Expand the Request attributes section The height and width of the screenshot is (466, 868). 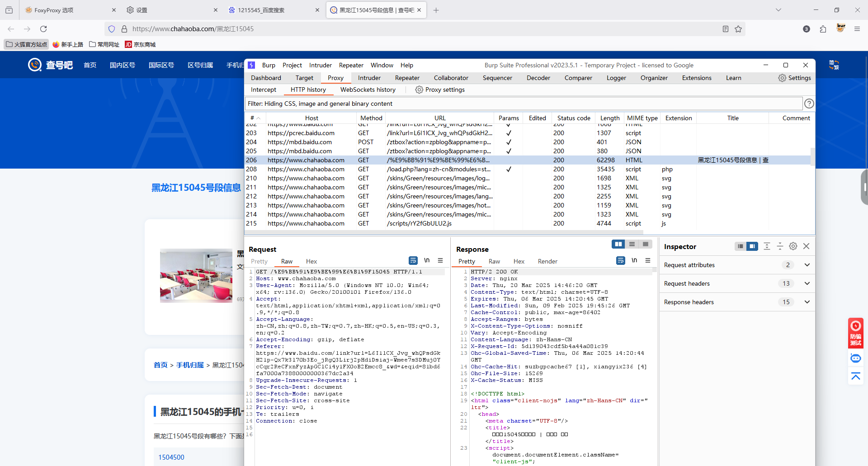[x=807, y=265]
